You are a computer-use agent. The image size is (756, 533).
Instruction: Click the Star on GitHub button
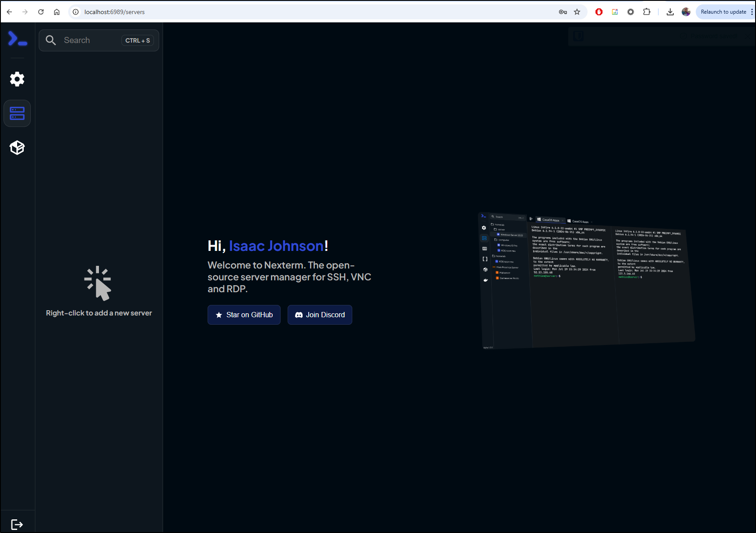244,315
